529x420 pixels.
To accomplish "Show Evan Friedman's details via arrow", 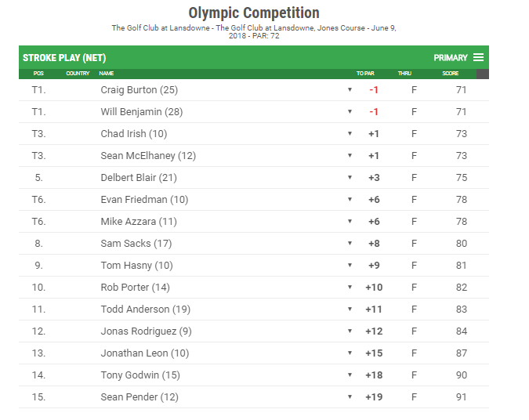I will click(350, 199).
